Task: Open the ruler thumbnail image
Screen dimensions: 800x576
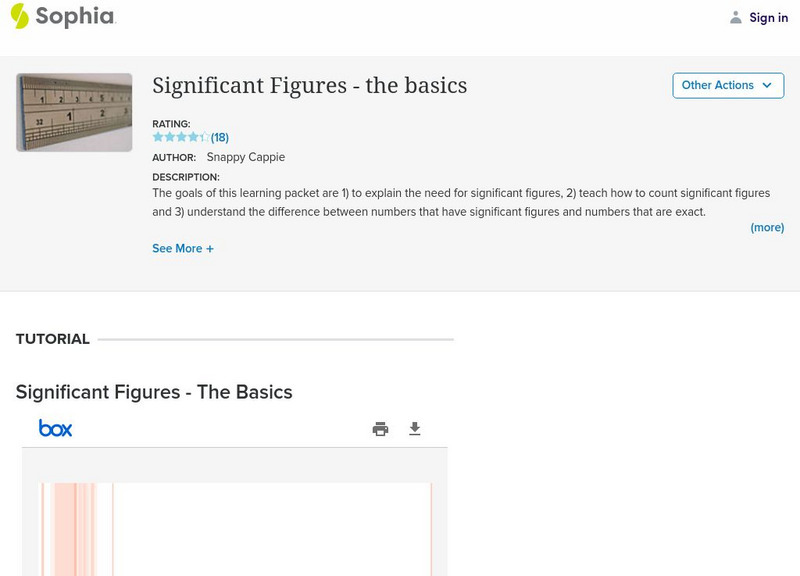Action: tap(74, 112)
